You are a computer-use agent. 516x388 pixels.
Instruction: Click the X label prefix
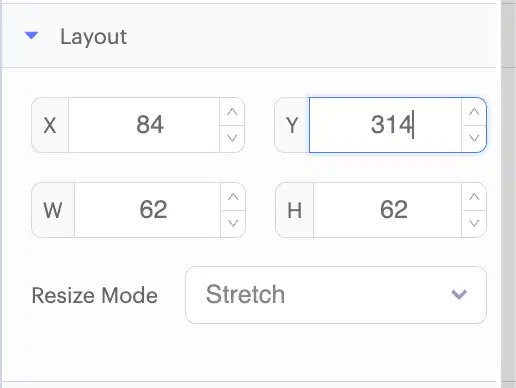point(50,125)
